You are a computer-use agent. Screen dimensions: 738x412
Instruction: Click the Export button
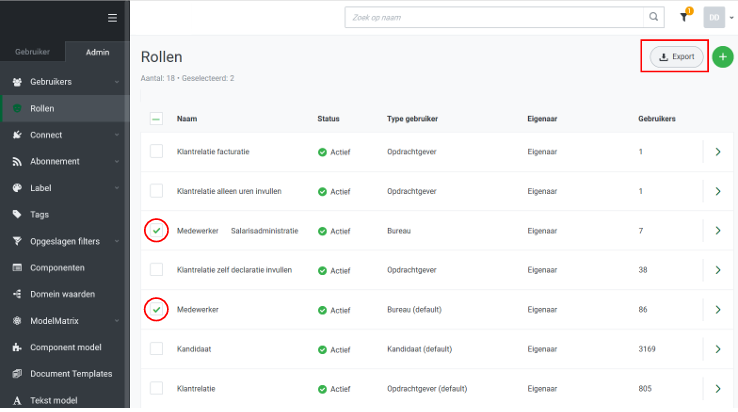point(677,57)
